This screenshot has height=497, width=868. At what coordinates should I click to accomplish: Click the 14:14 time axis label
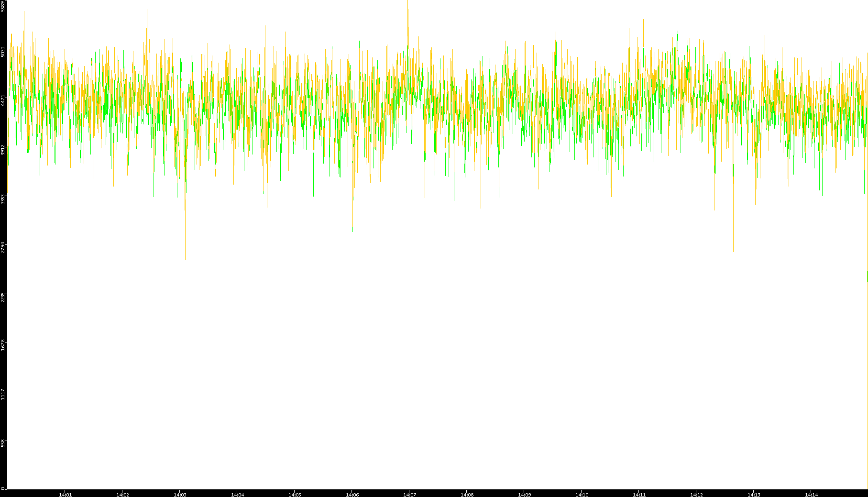pyautogui.click(x=811, y=495)
